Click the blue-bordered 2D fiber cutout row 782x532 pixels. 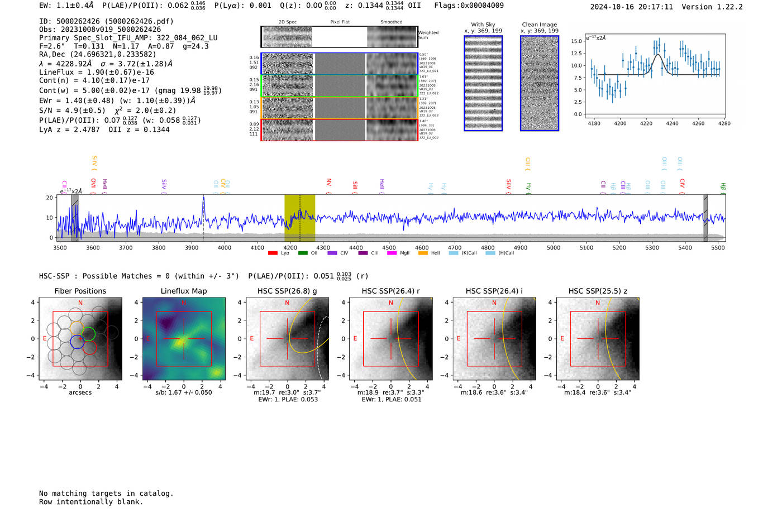[x=339, y=64]
